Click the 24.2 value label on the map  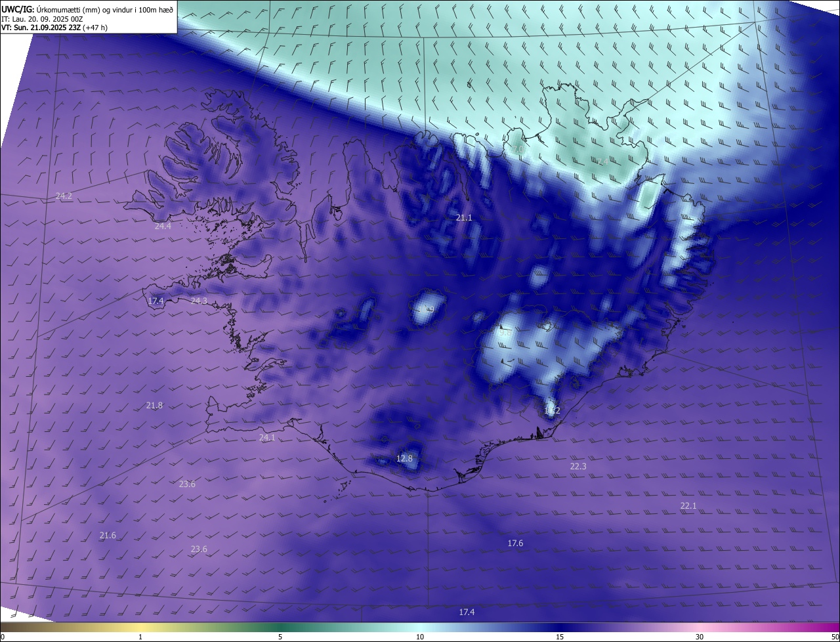64,196
